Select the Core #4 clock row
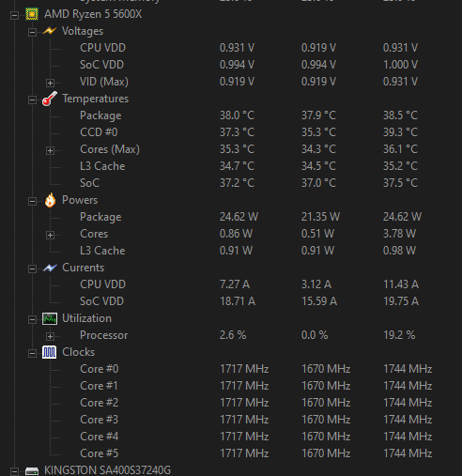 pyautogui.click(x=99, y=437)
